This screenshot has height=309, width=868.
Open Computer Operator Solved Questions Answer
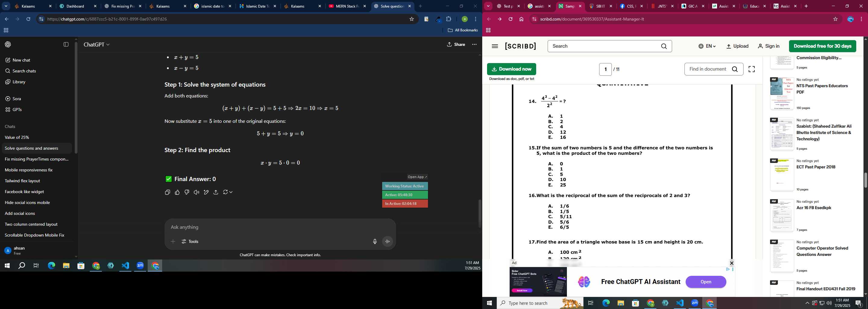[x=822, y=251]
